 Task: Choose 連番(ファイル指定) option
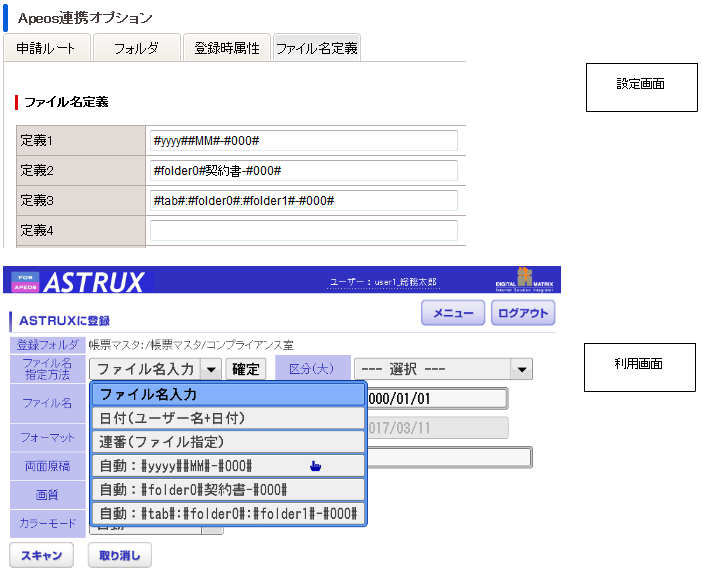pos(228,442)
